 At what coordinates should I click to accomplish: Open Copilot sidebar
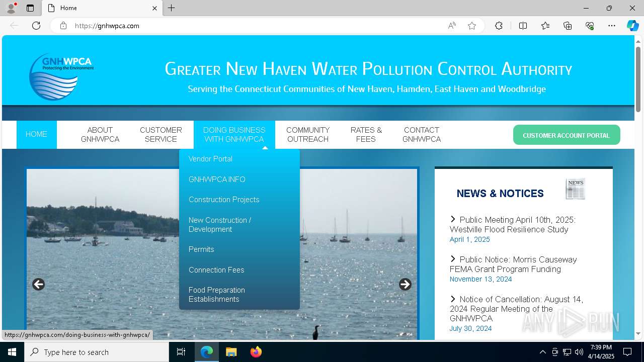point(632,26)
